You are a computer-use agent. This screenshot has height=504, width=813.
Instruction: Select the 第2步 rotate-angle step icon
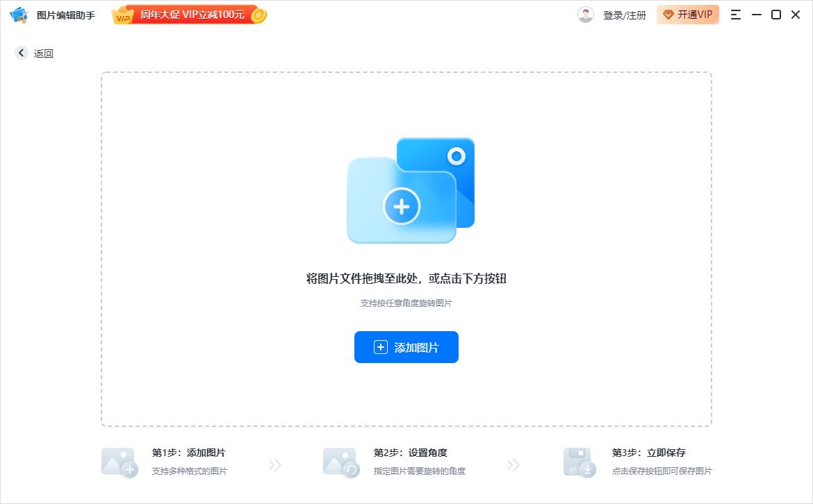coord(340,462)
